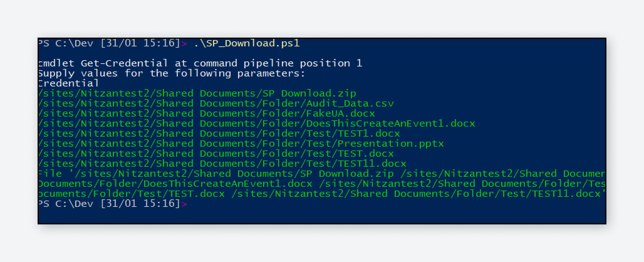Screen dimensions: 644x262
Task: Click path line ending with DoesThisCreateAnEvent1.docx
Action: coord(257,123)
